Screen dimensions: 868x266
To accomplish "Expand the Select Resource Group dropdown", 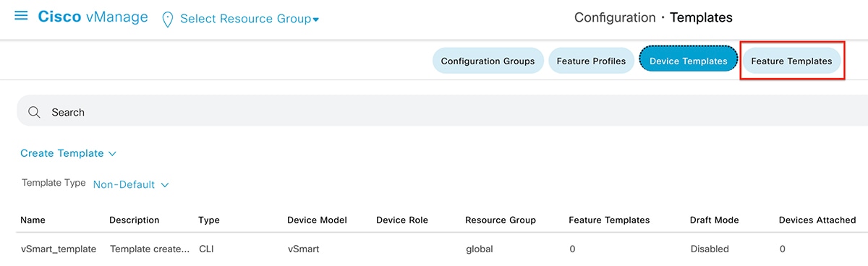I will click(x=250, y=19).
